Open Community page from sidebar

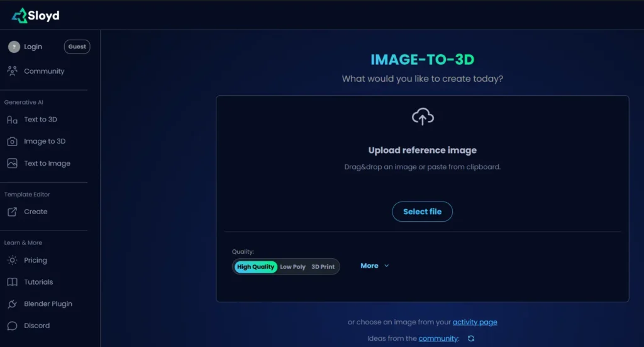pos(44,71)
